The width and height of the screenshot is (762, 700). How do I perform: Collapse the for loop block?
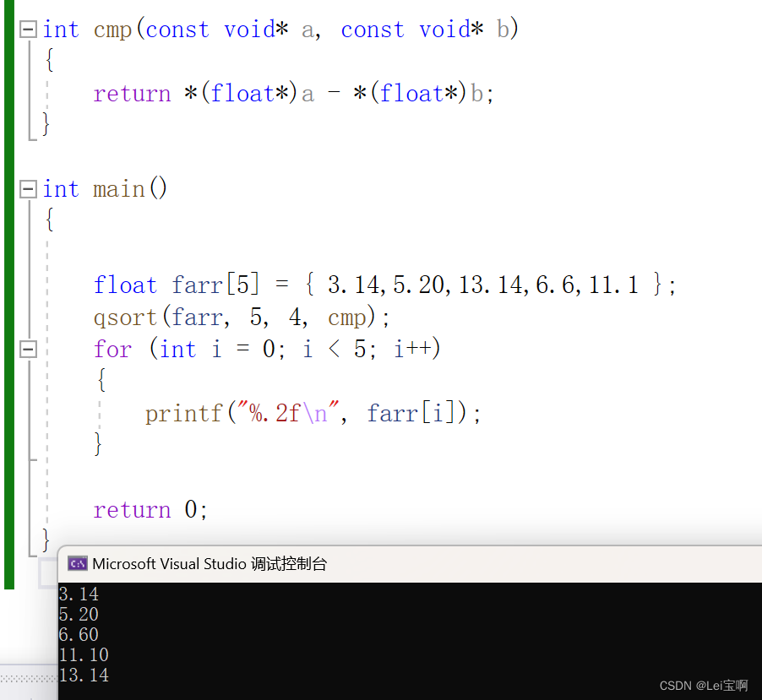27,348
